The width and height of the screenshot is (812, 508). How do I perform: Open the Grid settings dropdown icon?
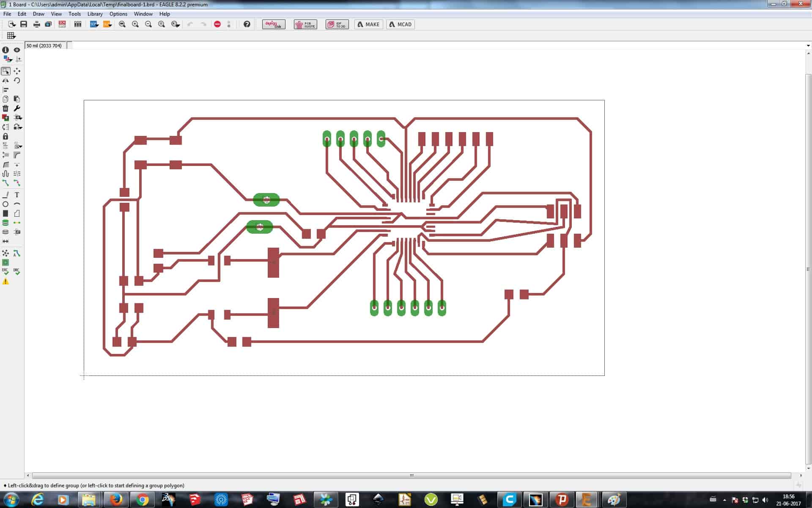pyautogui.click(x=11, y=36)
